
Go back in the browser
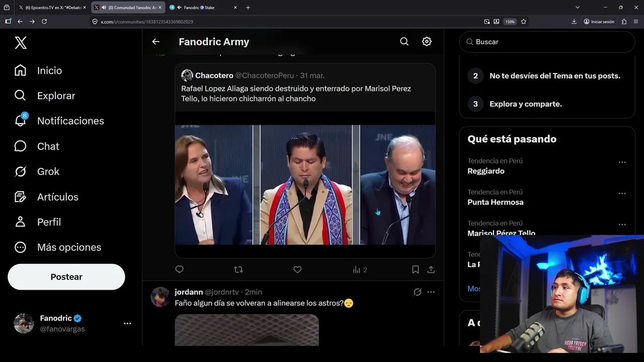(x=20, y=22)
